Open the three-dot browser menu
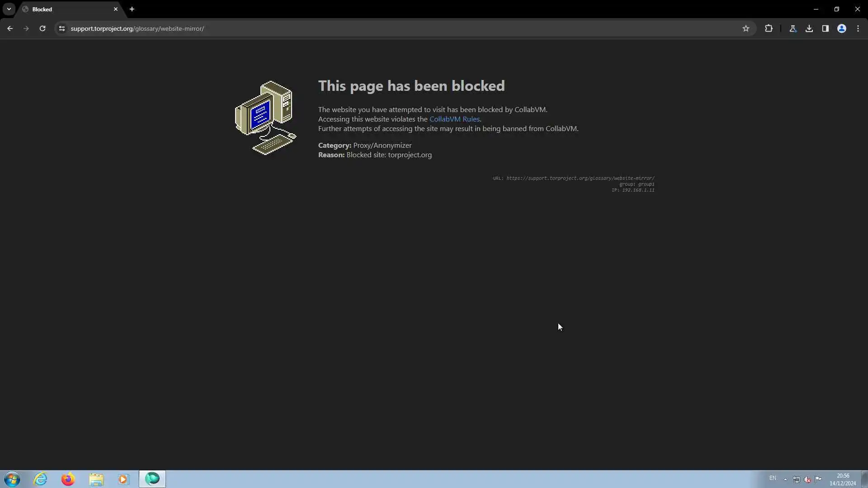Screen dimensions: 868x488 (x=858, y=28)
